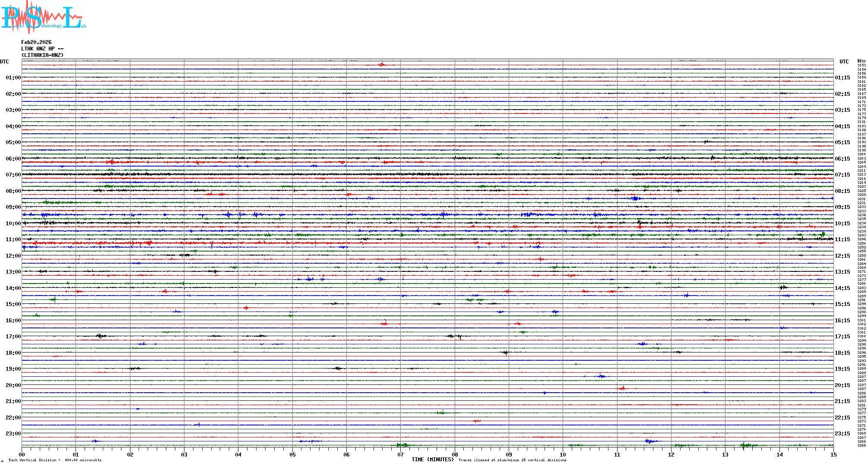Select the 17:00 hour label on left
This screenshot has width=868, height=466.
[13, 337]
